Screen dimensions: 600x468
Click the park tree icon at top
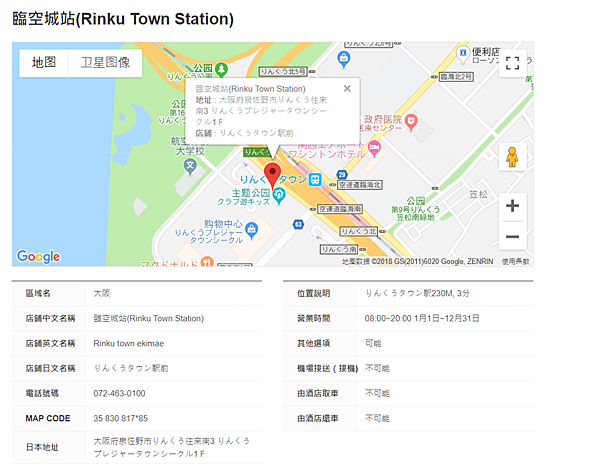[221, 69]
